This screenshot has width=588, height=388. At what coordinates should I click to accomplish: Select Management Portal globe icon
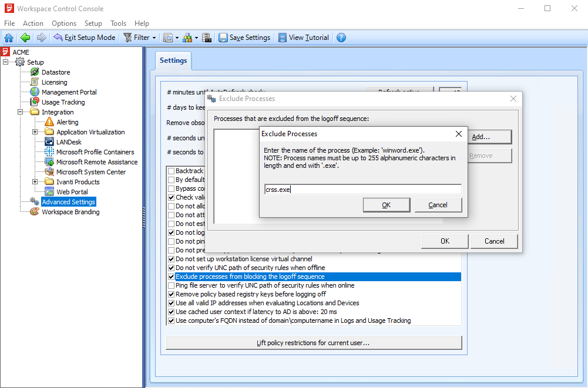coord(35,92)
